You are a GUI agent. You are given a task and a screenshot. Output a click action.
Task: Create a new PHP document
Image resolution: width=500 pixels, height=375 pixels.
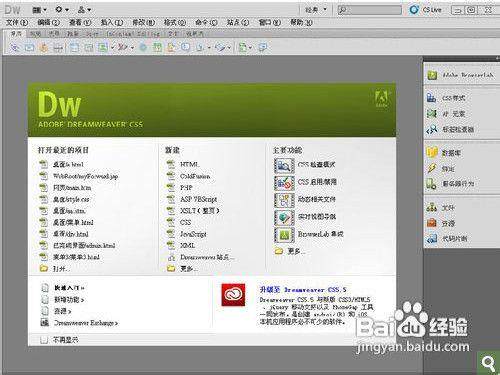tap(186, 188)
